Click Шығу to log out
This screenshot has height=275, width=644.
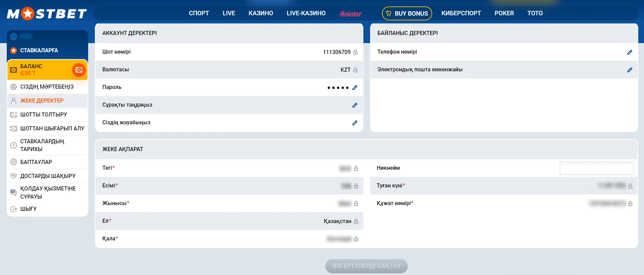pyautogui.click(x=28, y=209)
